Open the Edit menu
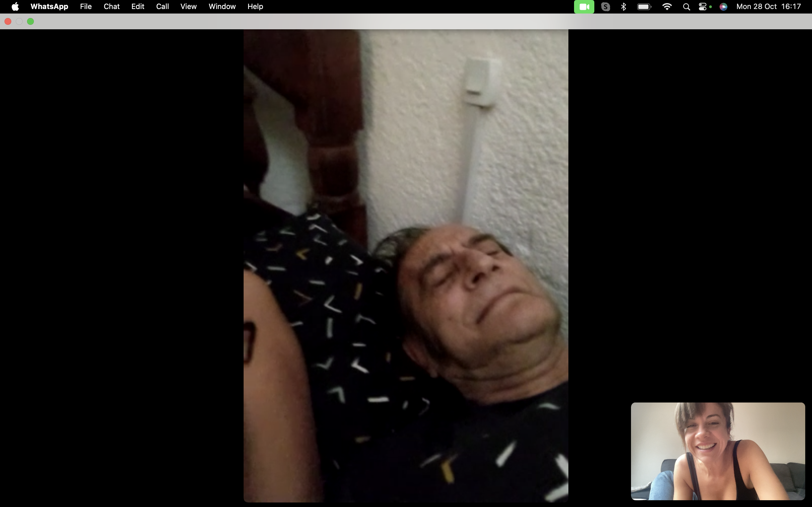The width and height of the screenshot is (812, 507). click(138, 7)
